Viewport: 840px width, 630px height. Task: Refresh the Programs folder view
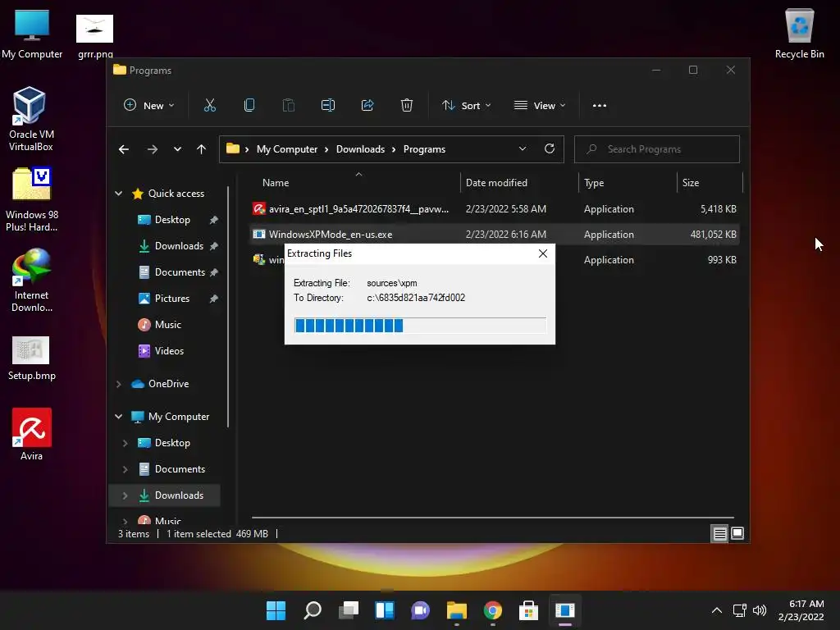[x=549, y=149]
